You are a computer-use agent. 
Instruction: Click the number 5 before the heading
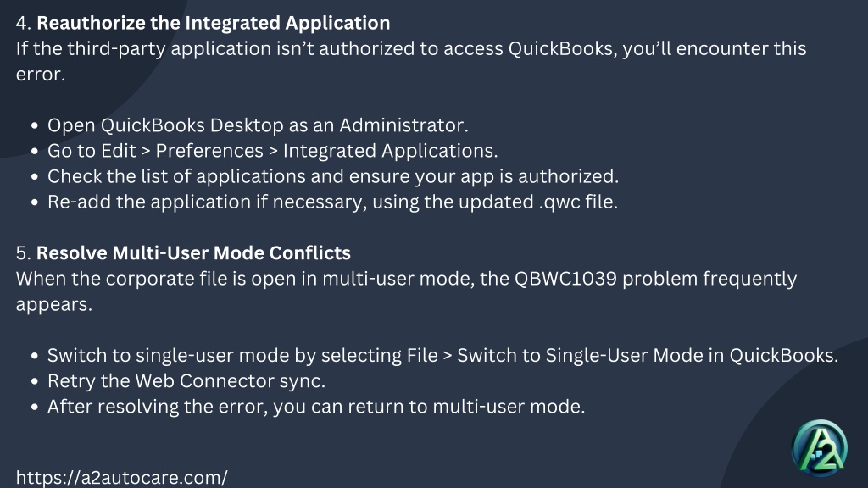click(23, 252)
